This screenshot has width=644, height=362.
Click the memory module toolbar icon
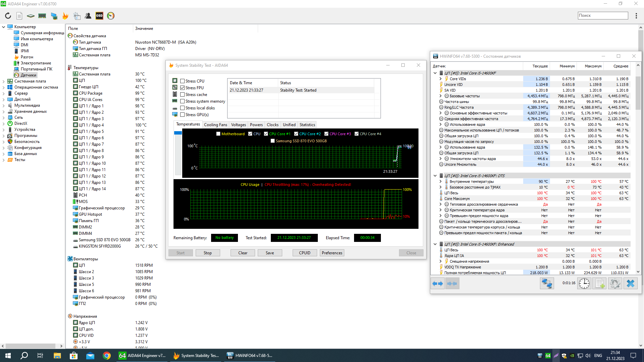42,16
